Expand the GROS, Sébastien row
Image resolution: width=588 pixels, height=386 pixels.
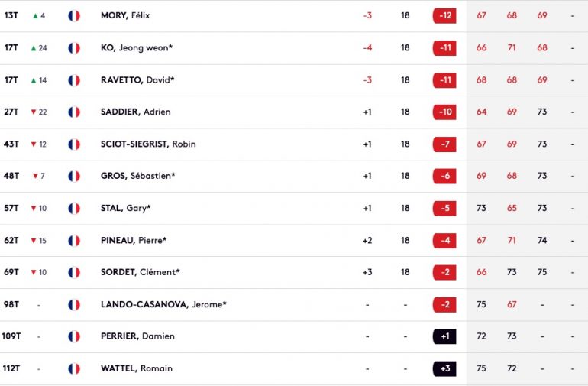tap(294, 176)
